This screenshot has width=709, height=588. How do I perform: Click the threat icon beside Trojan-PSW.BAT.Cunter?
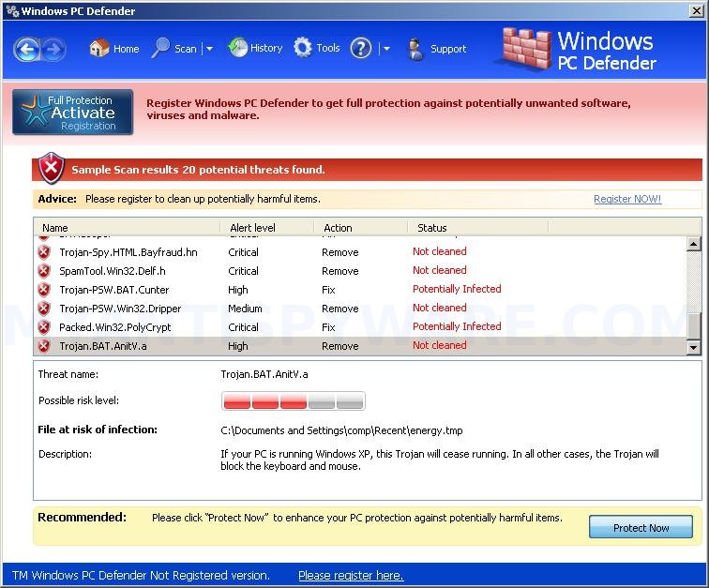tap(44, 290)
